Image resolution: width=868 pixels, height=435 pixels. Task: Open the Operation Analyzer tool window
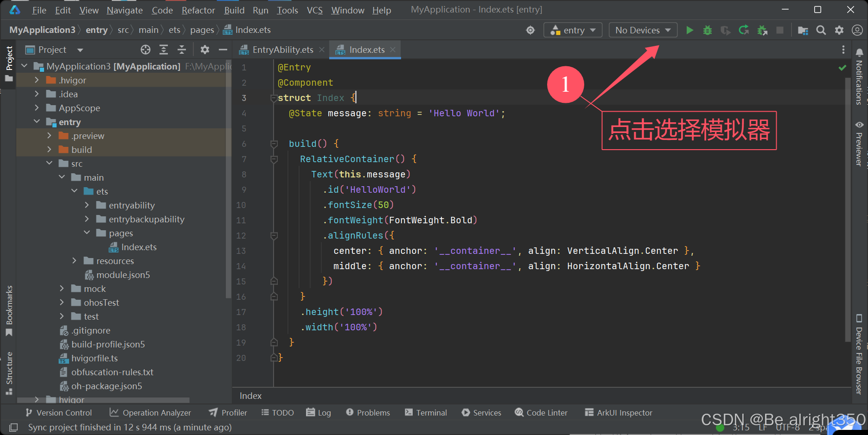(x=150, y=412)
